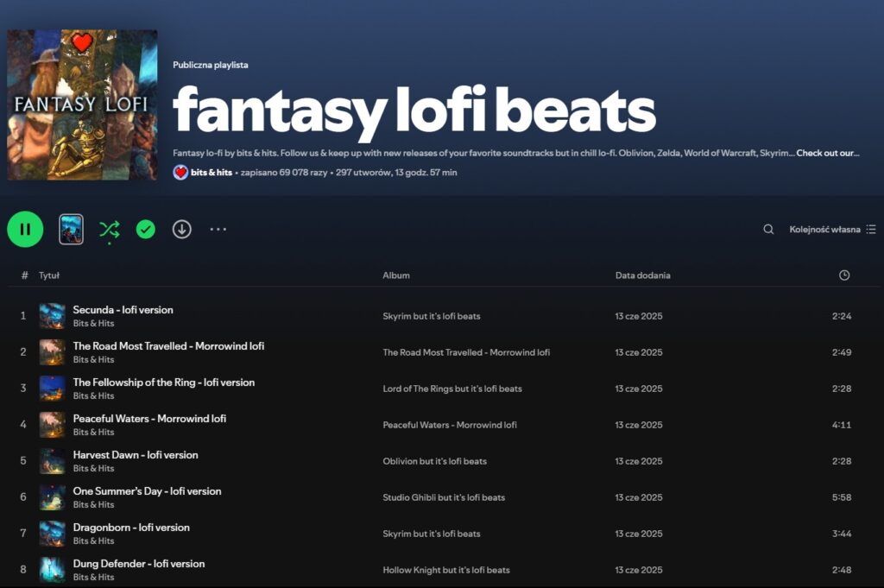
Task: Open album Hollow Knight but it's lofi beats
Action: tap(446, 570)
